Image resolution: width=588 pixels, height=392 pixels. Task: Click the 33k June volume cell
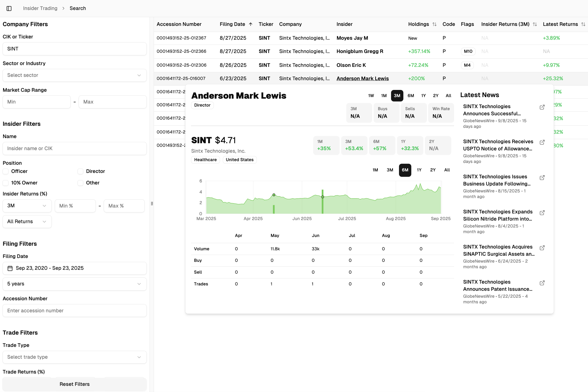[316, 249]
